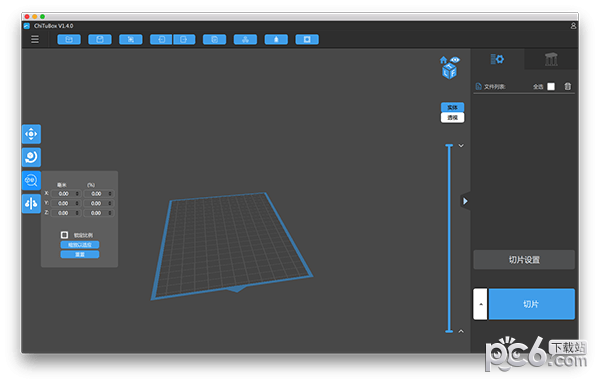Click the Z millimeter scale field
This screenshot has height=384, width=600.
(66, 213)
